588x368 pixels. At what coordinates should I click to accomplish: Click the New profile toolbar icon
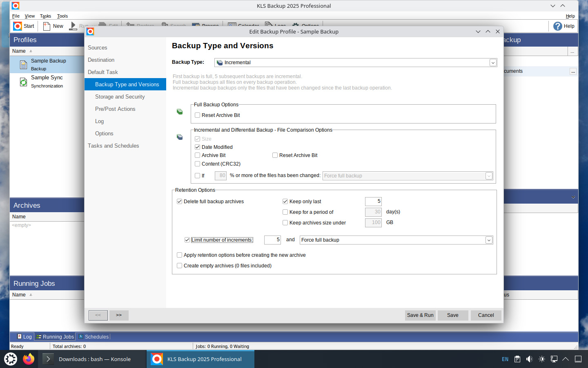[x=47, y=26]
